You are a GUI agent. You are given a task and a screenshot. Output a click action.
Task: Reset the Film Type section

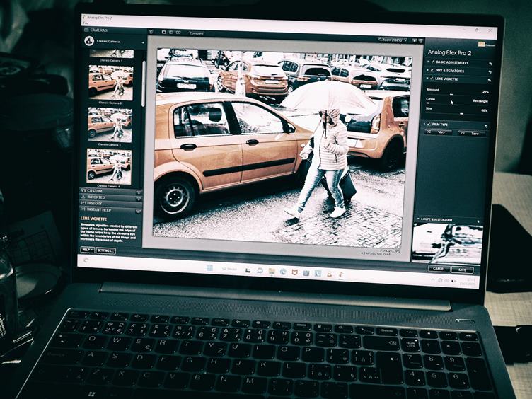pos(486,126)
